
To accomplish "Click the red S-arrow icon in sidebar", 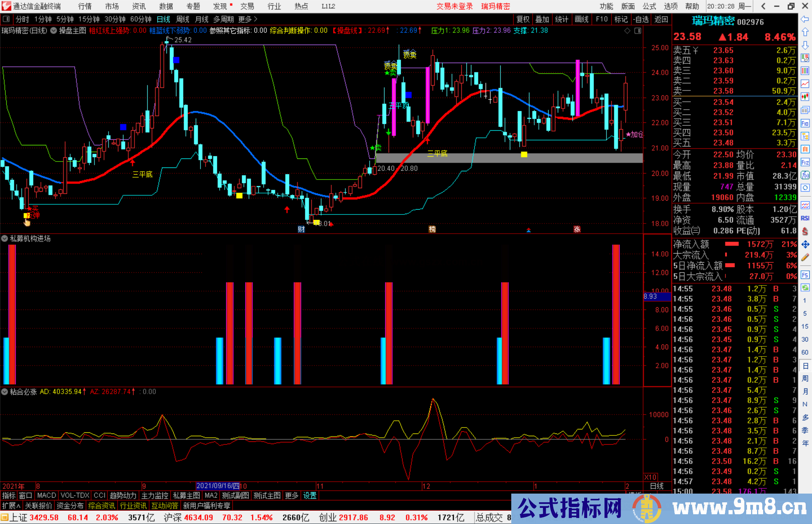I will coord(805,231).
